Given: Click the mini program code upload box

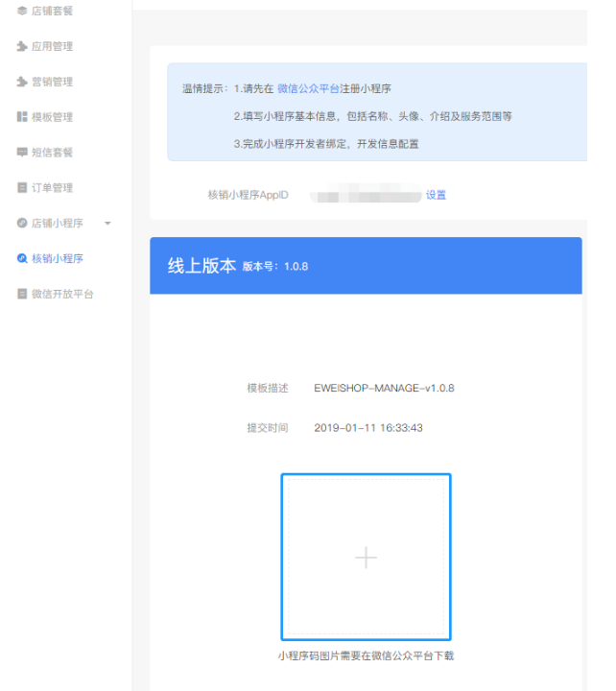Looking at the screenshot, I should pyautogui.click(x=366, y=557).
